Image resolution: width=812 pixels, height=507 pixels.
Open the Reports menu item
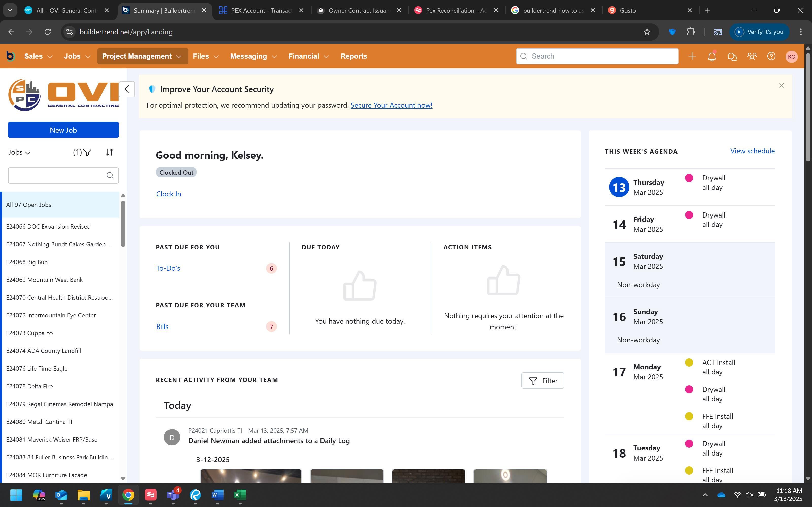click(353, 56)
